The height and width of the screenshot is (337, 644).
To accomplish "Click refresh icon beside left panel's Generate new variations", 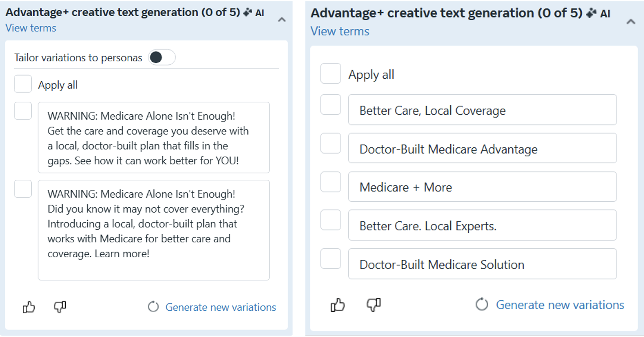I will click(153, 307).
